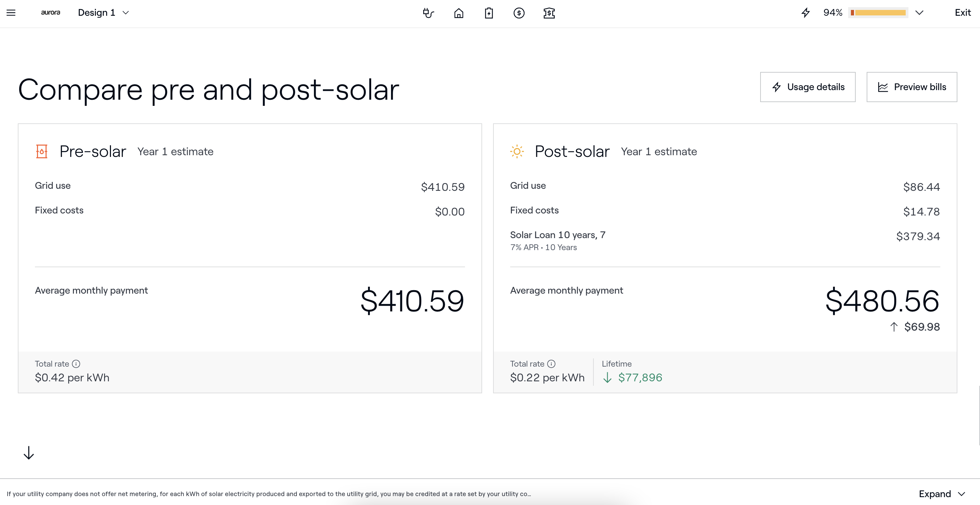Click the lightning bolt energy offset icon
Image resolution: width=980 pixels, height=505 pixels.
pos(805,13)
